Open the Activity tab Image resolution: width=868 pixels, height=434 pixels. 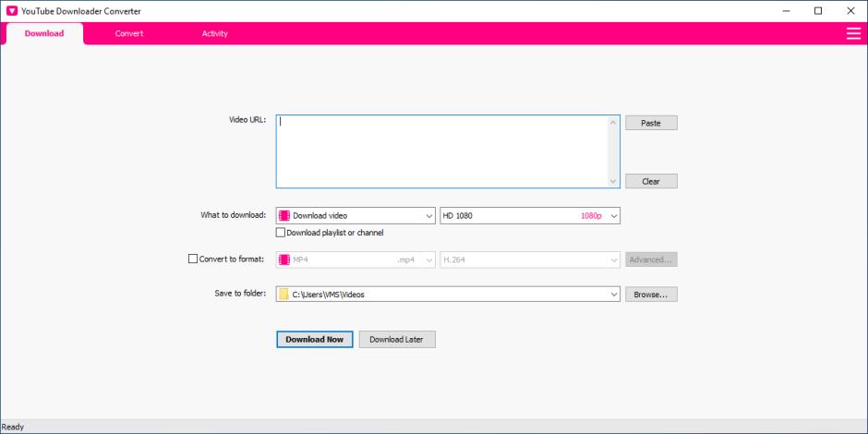click(215, 33)
